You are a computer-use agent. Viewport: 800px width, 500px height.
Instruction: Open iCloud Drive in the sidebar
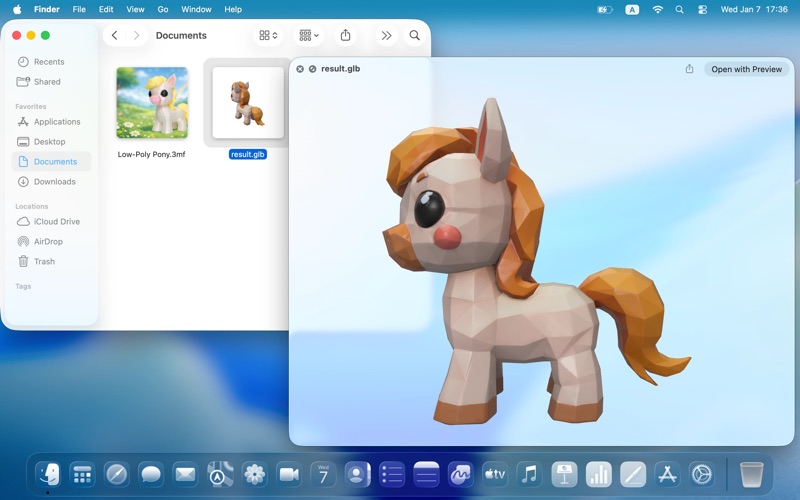[x=51, y=221]
